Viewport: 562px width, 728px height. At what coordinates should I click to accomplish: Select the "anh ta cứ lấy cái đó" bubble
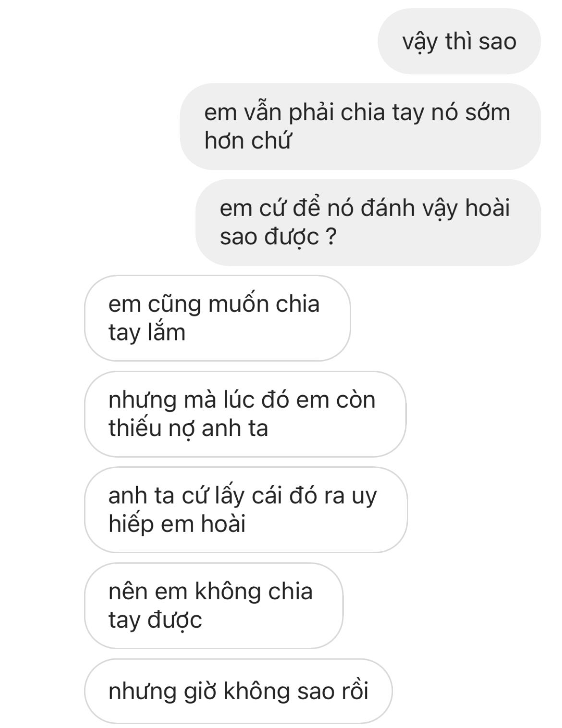coord(246,510)
